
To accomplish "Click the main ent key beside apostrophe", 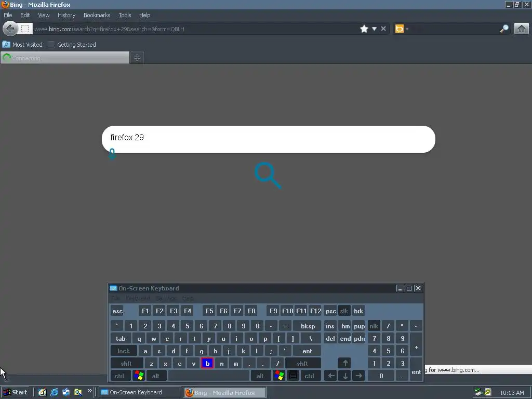I will 307,351.
